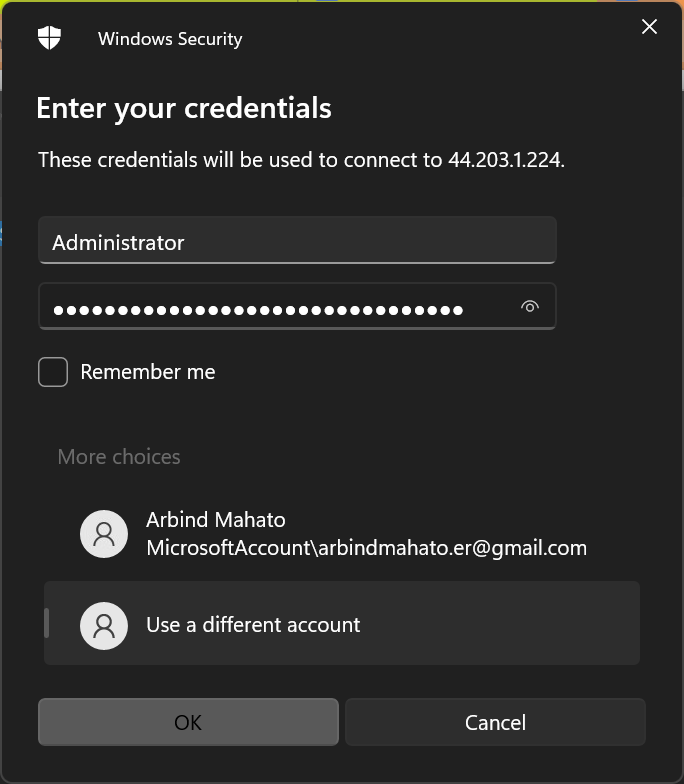Click the Remember me label
Screen dimensions: 684x784
point(148,372)
